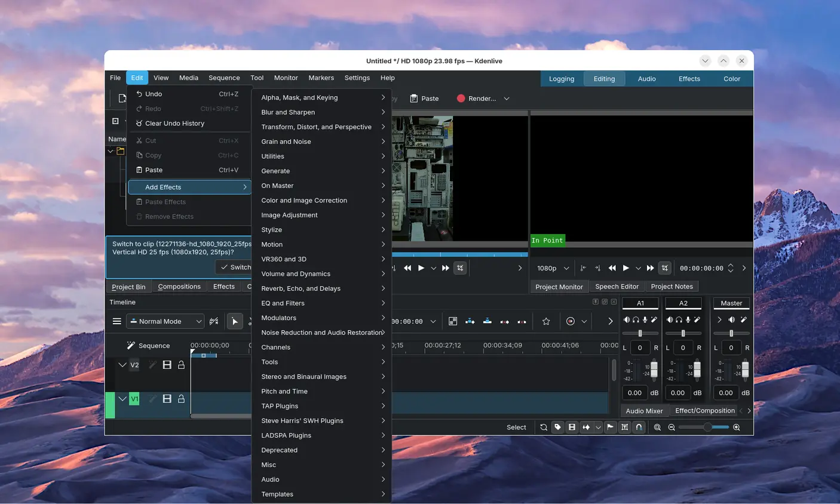Viewport: 840px width, 504px height.
Task: Click the status bar refresh cycle icon
Action: click(544, 427)
